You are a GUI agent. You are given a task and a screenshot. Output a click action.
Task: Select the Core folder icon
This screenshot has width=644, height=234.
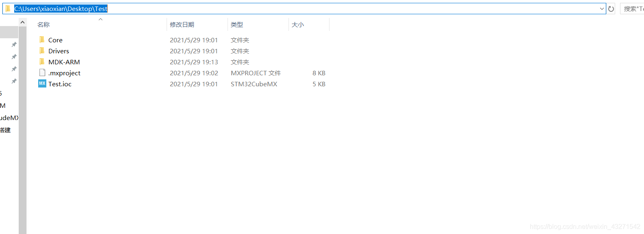coord(42,39)
